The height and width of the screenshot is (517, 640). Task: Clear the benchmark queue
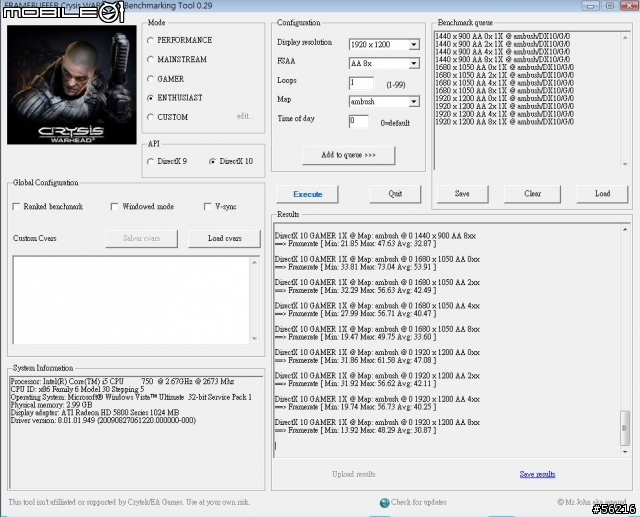pyautogui.click(x=532, y=194)
